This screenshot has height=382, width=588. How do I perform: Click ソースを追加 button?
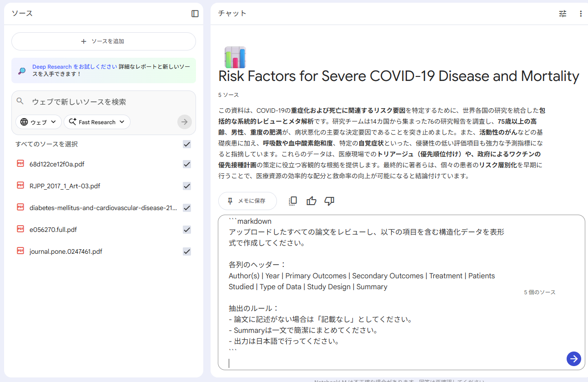[104, 41]
